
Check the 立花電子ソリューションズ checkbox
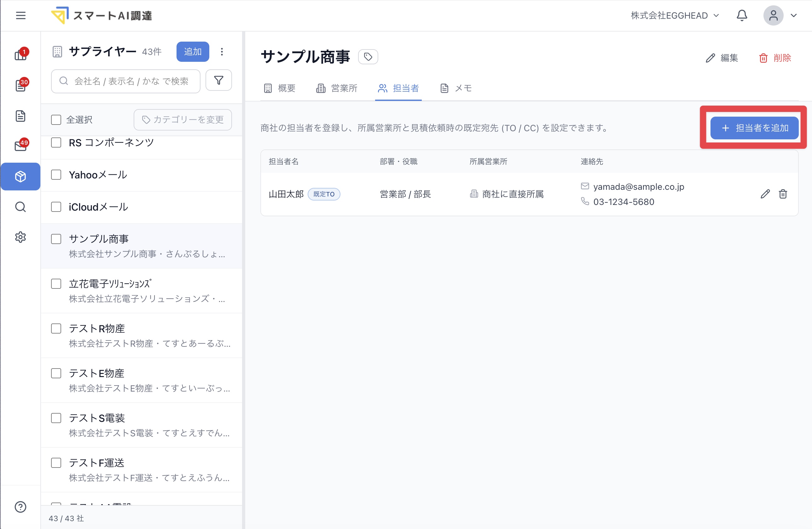coord(56,284)
